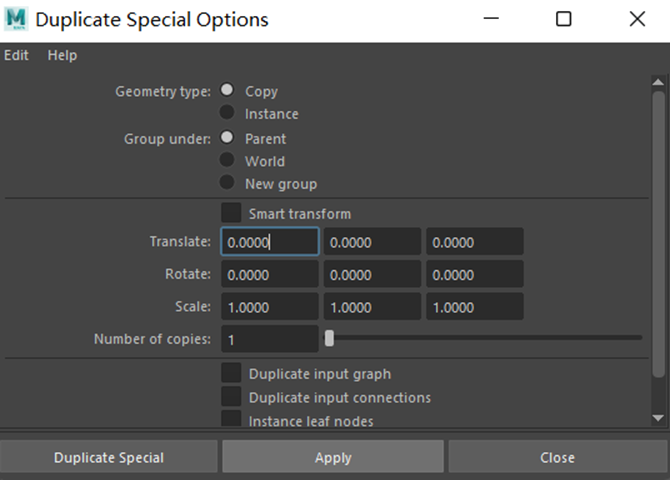This screenshot has height=480, width=670.
Task: Select Instance geometry type
Action: (x=227, y=113)
